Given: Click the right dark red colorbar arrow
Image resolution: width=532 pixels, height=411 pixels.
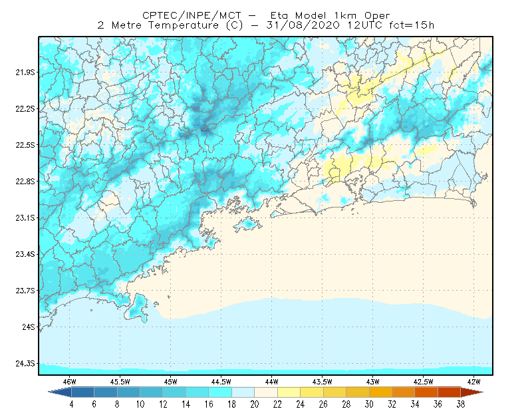Looking at the screenshot, I should (x=472, y=392).
